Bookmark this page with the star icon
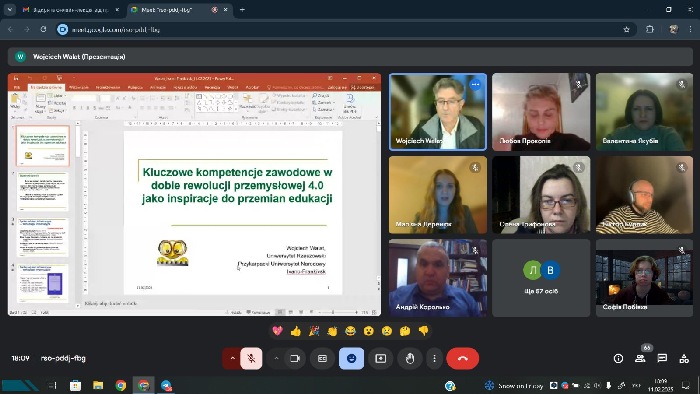The image size is (700, 394). (x=626, y=29)
